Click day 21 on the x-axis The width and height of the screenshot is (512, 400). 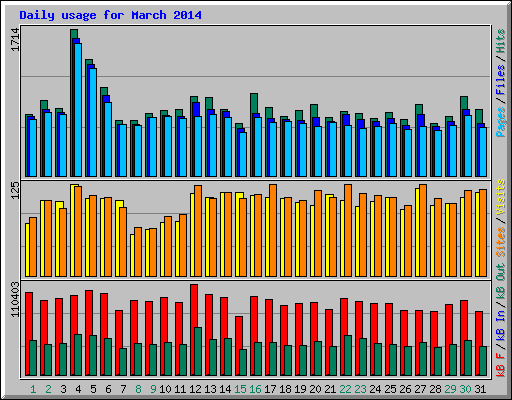(330, 389)
